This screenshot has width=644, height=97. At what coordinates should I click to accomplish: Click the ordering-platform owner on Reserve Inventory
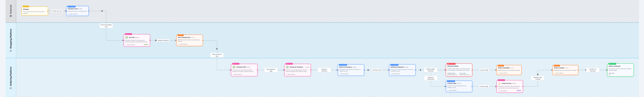(344, 74)
